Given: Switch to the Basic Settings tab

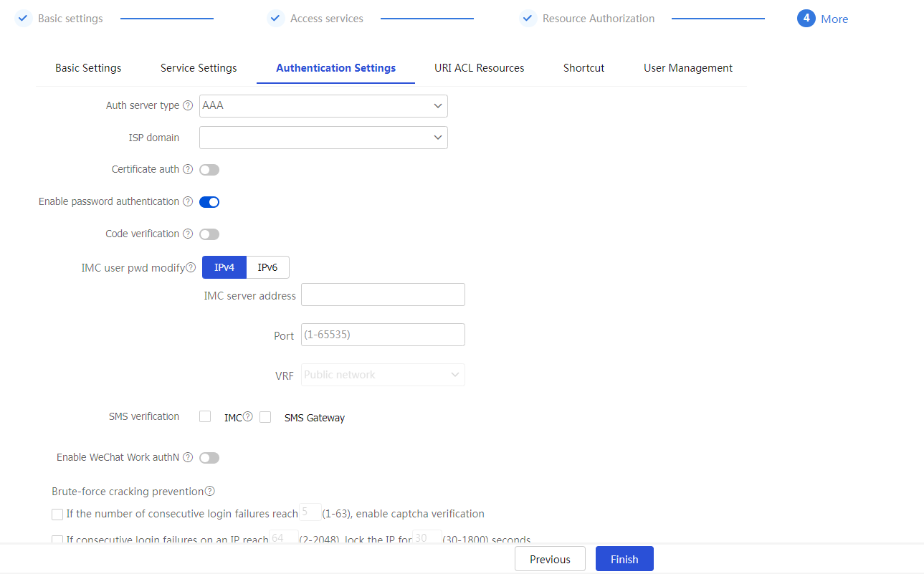Looking at the screenshot, I should (x=88, y=68).
